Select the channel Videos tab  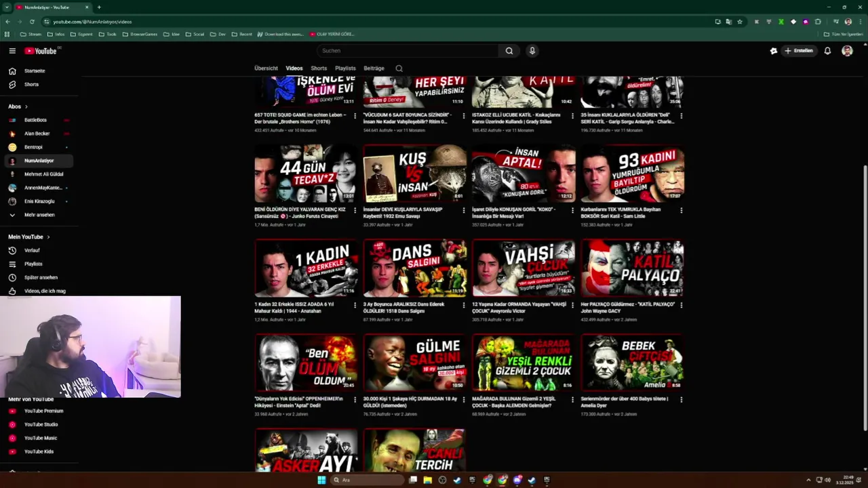294,68
